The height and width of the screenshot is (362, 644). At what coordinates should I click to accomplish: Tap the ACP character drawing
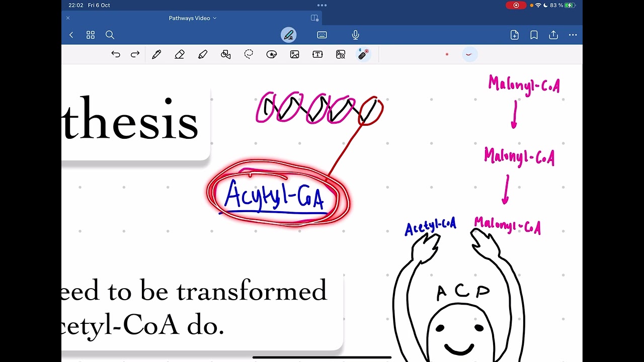pyautogui.click(x=459, y=297)
